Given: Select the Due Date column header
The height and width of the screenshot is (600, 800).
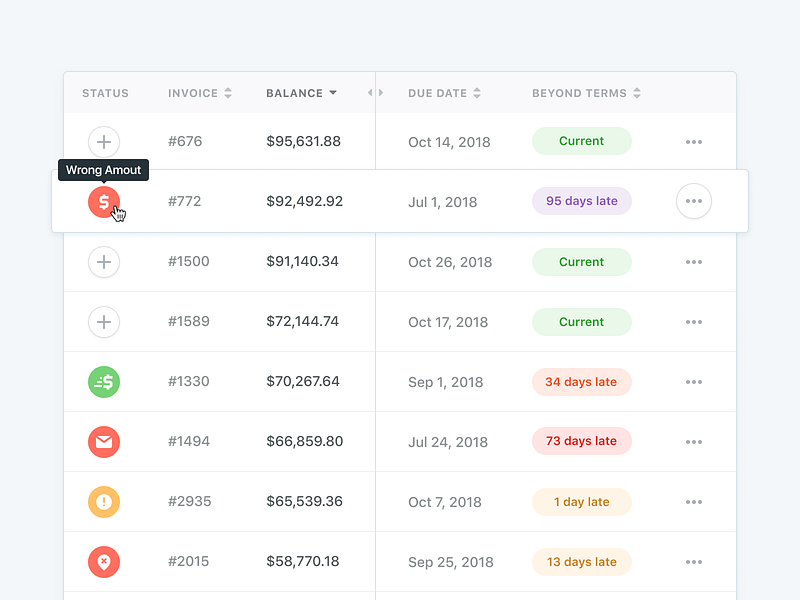Looking at the screenshot, I should click(438, 93).
